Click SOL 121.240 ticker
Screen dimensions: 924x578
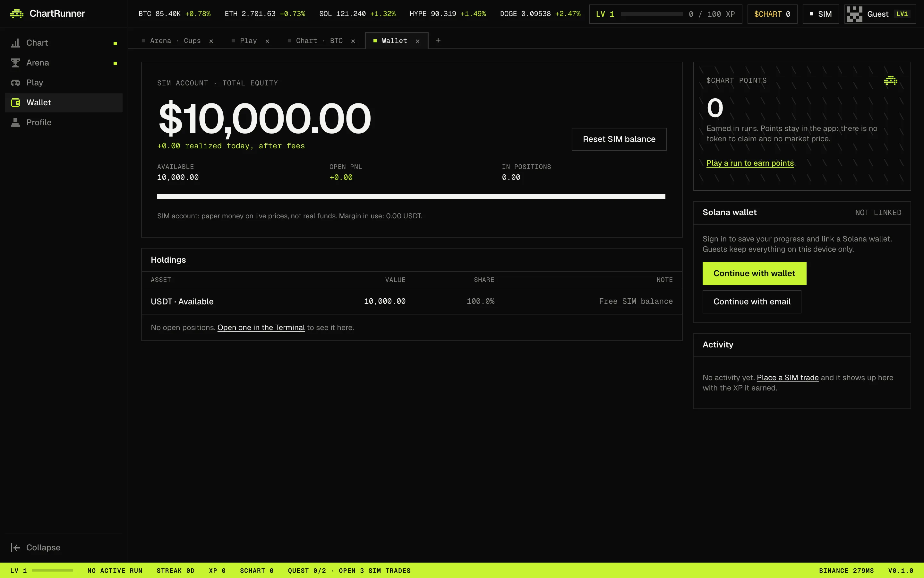point(357,14)
